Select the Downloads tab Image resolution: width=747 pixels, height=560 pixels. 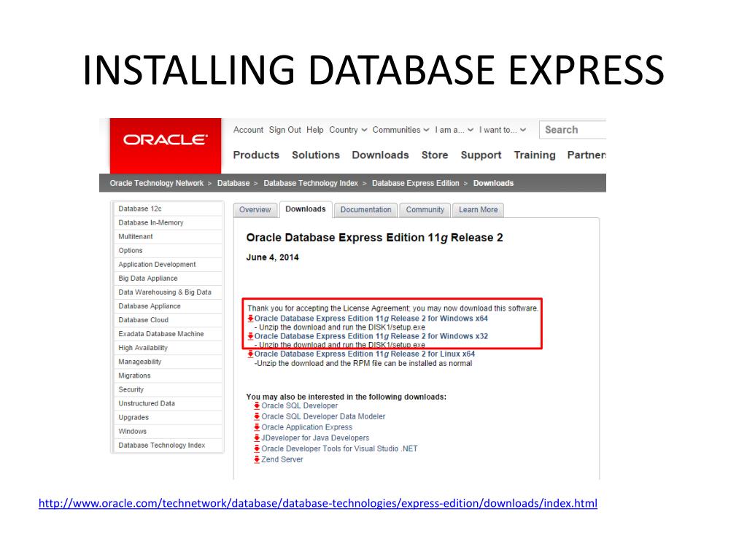[306, 209]
